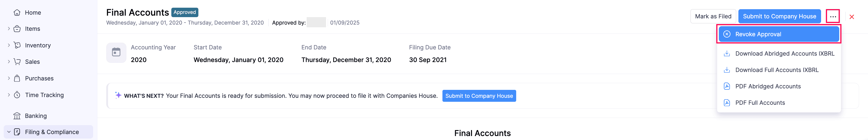The image size is (868, 140).
Task: Click the Banking building icon
Action: [17, 116]
